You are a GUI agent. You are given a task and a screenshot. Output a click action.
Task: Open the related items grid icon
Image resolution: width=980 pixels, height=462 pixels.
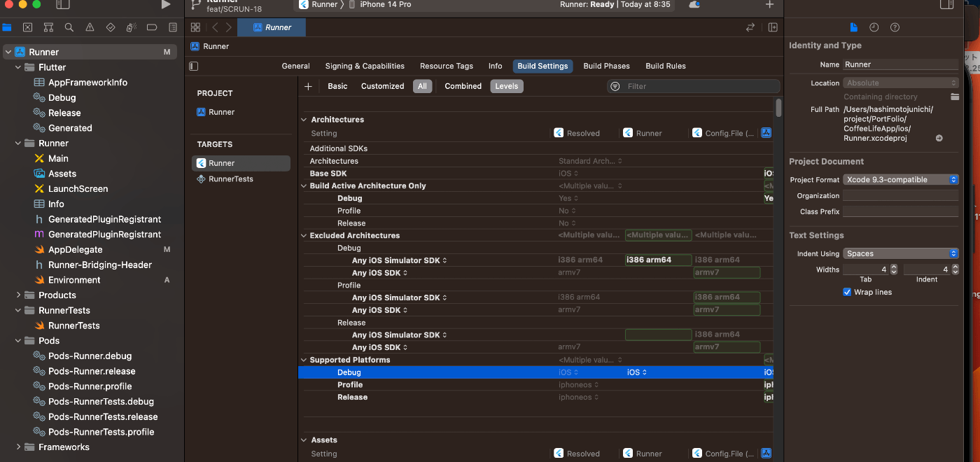(x=195, y=27)
